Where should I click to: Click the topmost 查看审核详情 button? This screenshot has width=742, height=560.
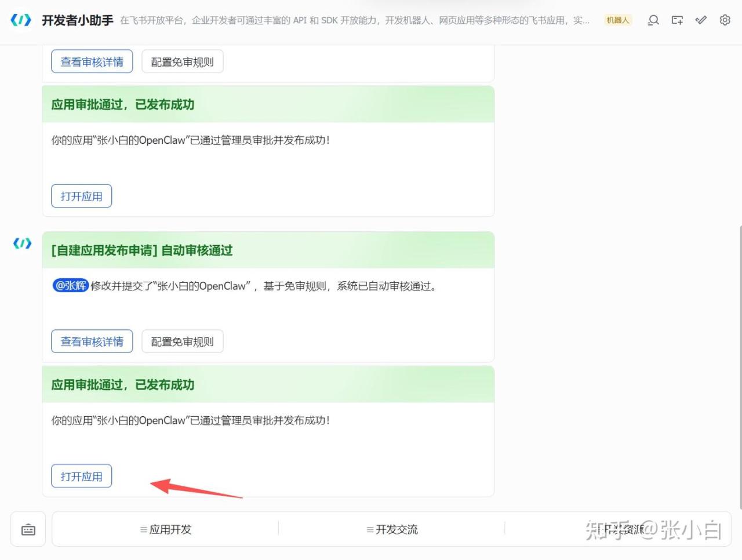pyautogui.click(x=92, y=62)
